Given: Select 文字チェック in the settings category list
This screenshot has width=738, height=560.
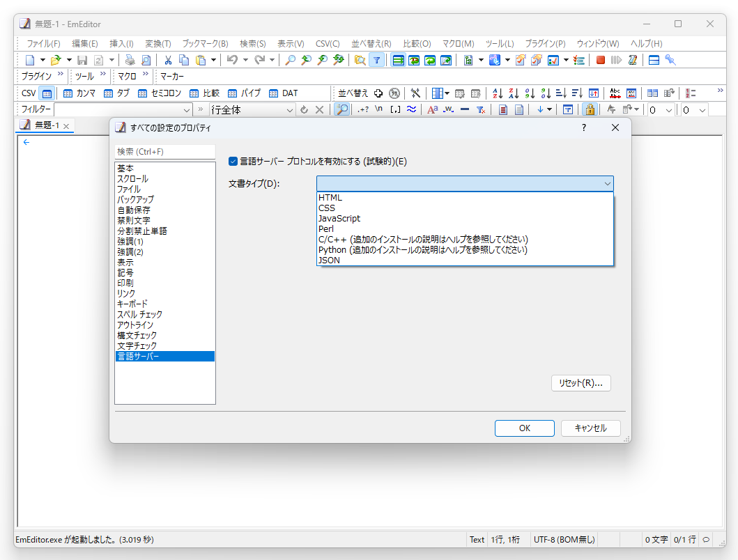Looking at the screenshot, I should pos(136,345).
